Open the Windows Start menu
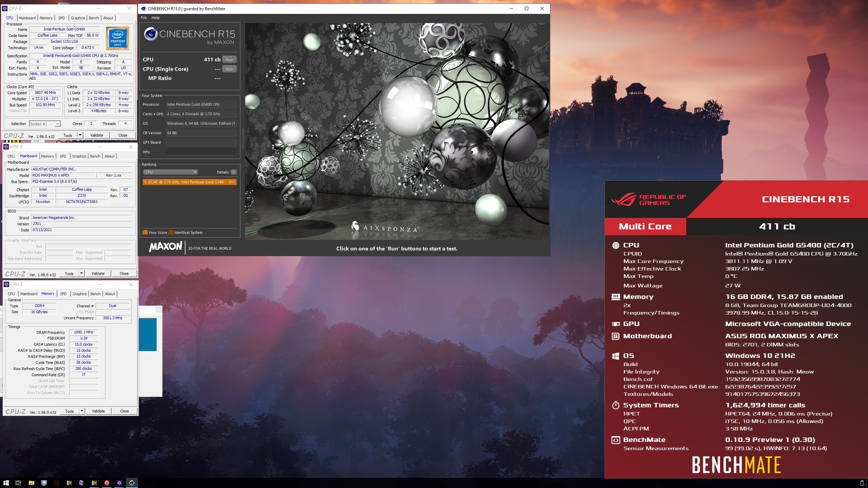The image size is (868, 488). pos(6,483)
